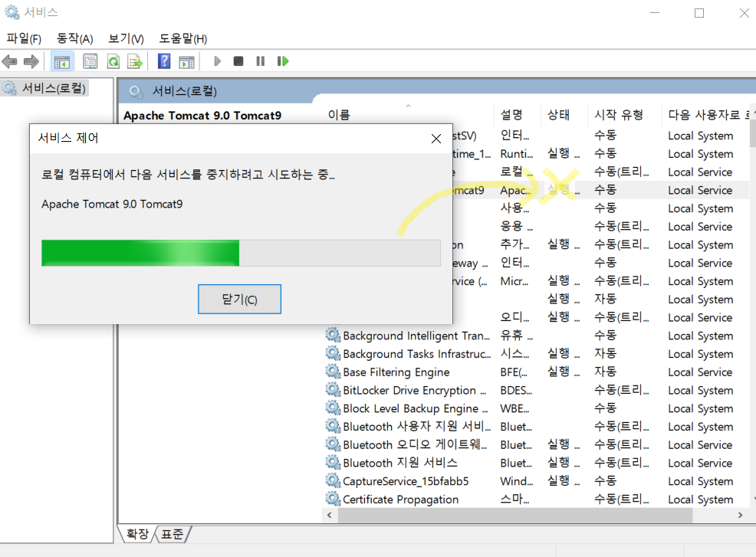The image size is (756, 557).
Task: Click gear icon of Base Filtering Engine
Action: click(333, 372)
